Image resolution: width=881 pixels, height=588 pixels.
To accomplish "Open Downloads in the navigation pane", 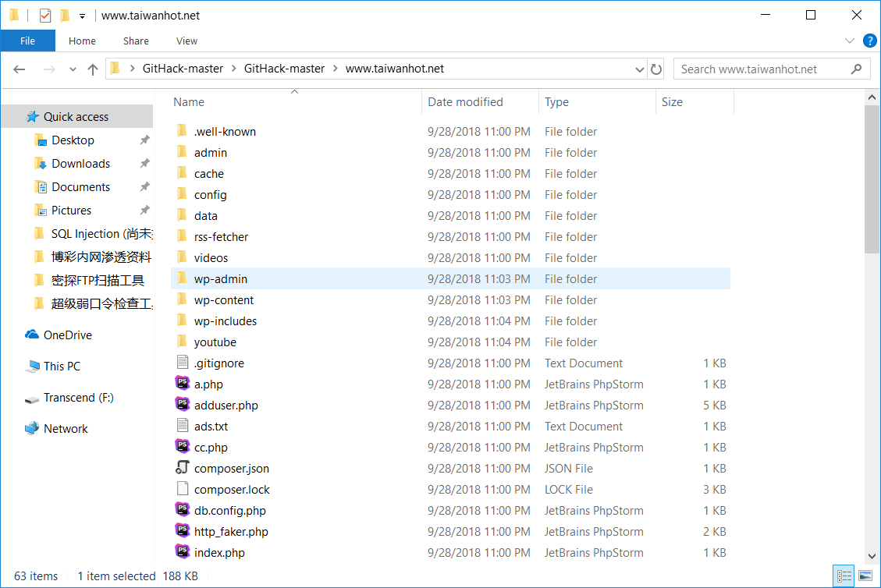I will pyautogui.click(x=80, y=164).
